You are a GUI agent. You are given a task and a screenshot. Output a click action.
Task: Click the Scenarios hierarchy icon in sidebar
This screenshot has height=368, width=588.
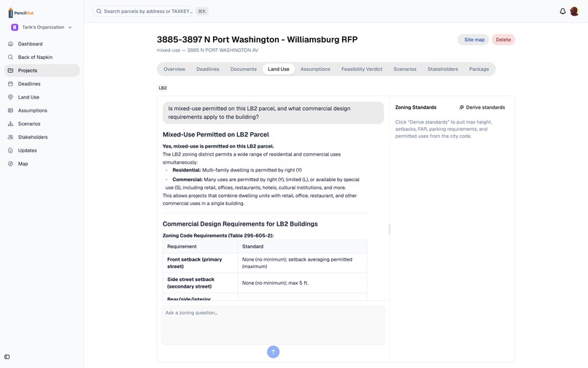[x=10, y=124]
